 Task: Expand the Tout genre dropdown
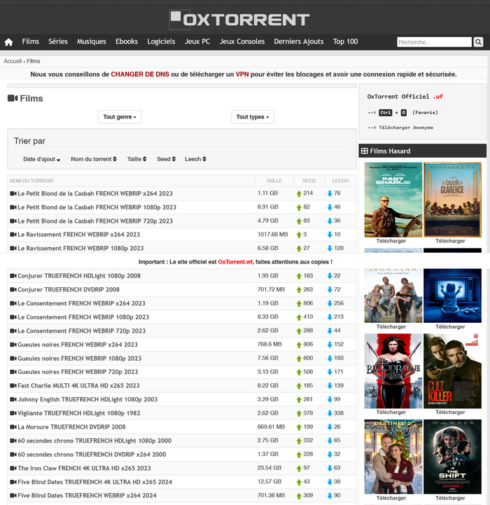[x=120, y=117]
